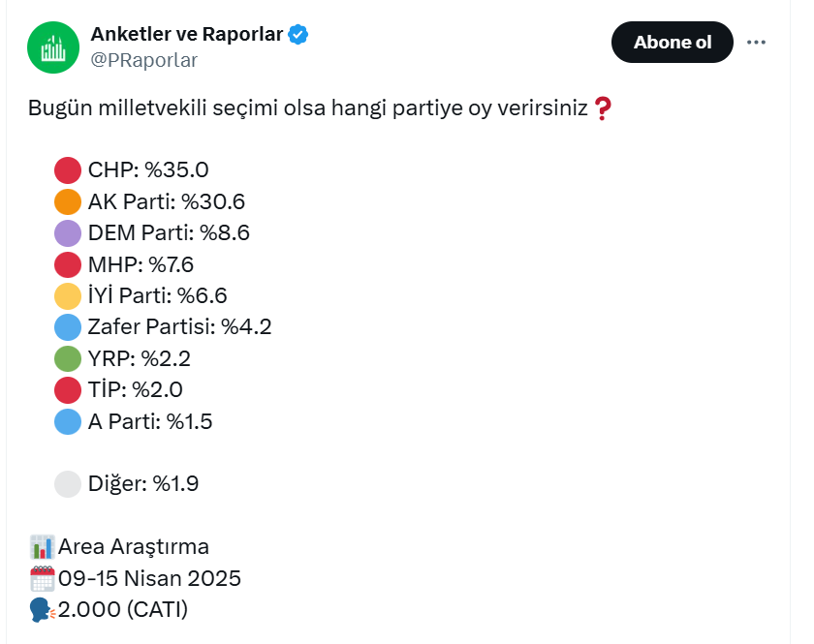Click the red question mark emoji
The height and width of the screenshot is (644, 814).
(603, 108)
